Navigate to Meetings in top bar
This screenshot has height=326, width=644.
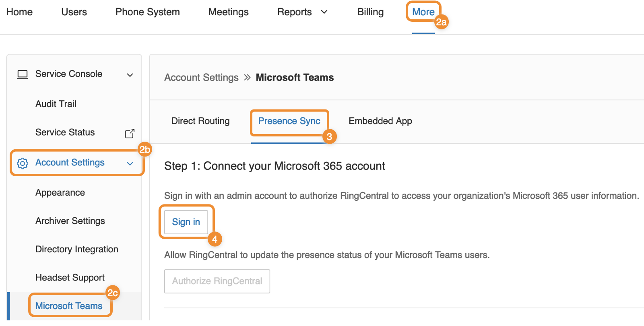coord(229,12)
